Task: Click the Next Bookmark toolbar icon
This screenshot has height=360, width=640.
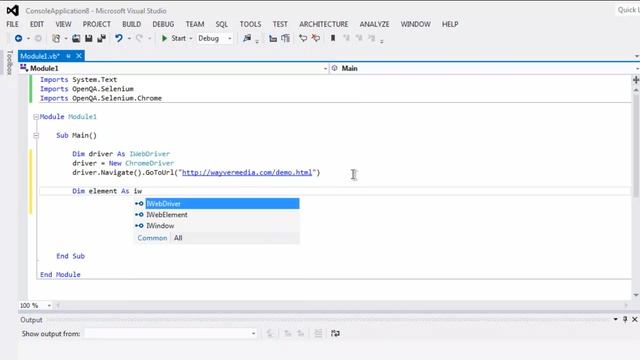Action: (x=359, y=38)
